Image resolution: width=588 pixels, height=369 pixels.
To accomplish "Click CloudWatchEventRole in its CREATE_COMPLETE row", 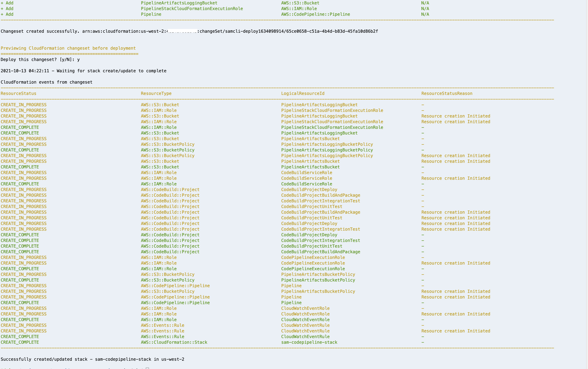I will 305,320.
